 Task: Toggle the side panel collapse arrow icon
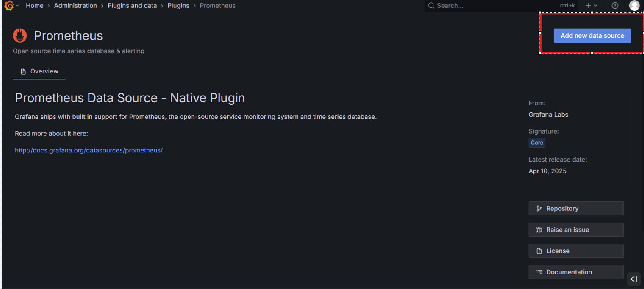[634, 279]
